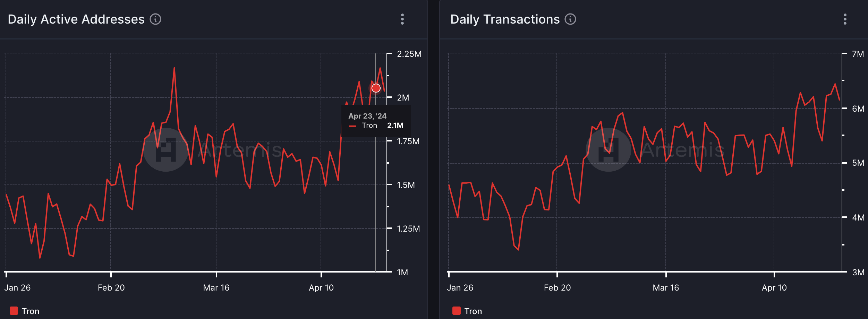This screenshot has height=319, width=868.
Task: Click the Apr 10 label on Transactions axis
Action: [774, 287]
